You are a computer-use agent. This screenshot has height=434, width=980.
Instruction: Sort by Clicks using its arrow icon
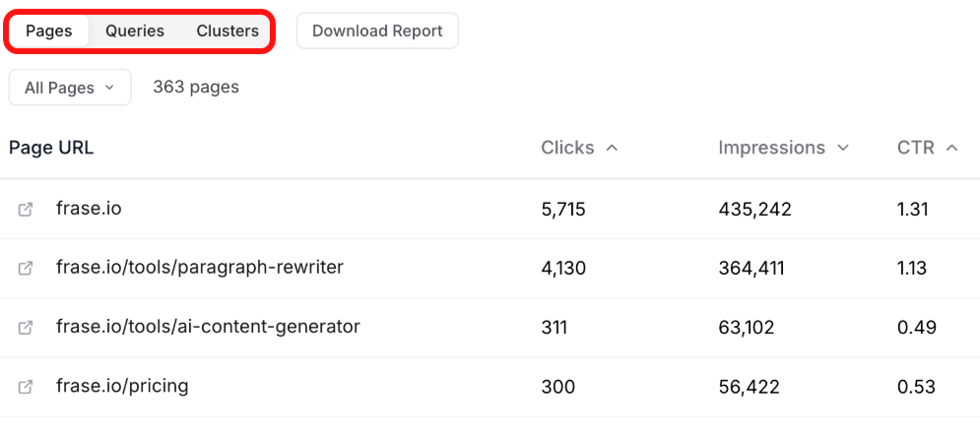[x=612, y=149]
